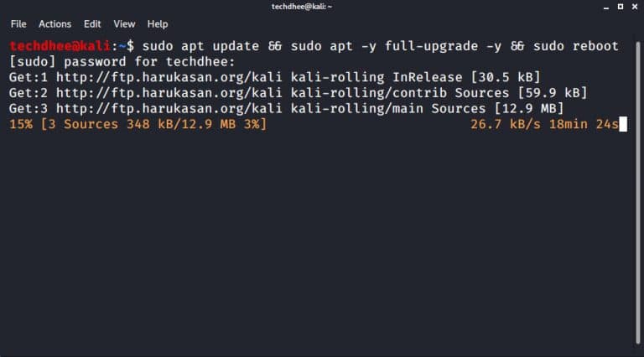Click the terminal cursor block
The height and width of the screenshot is (357, 644).
[622, 125]
